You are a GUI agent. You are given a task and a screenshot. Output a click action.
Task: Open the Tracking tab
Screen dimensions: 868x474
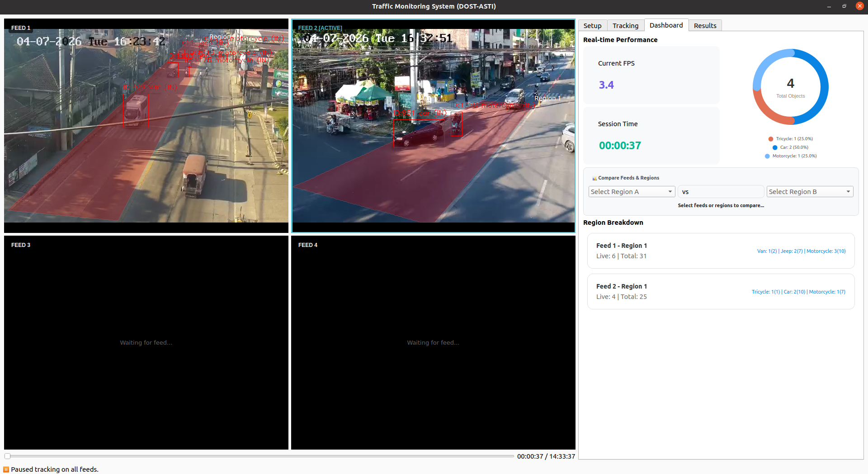point(625,26)
